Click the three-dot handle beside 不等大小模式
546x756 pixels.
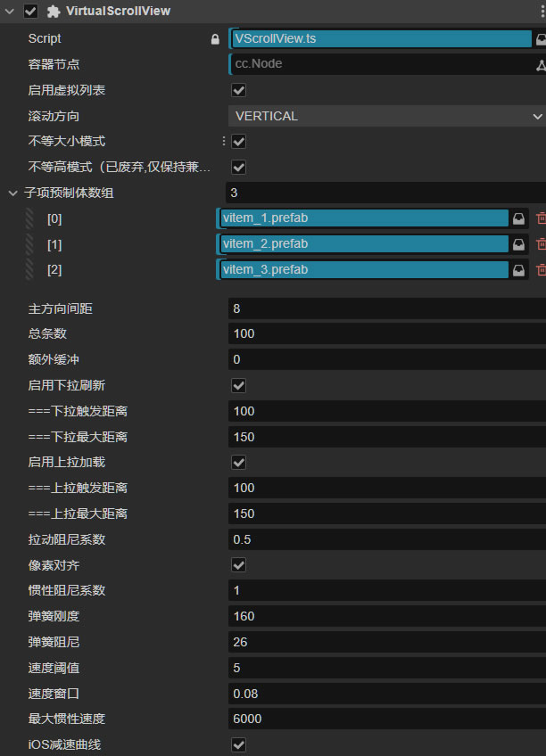point(223,141)
